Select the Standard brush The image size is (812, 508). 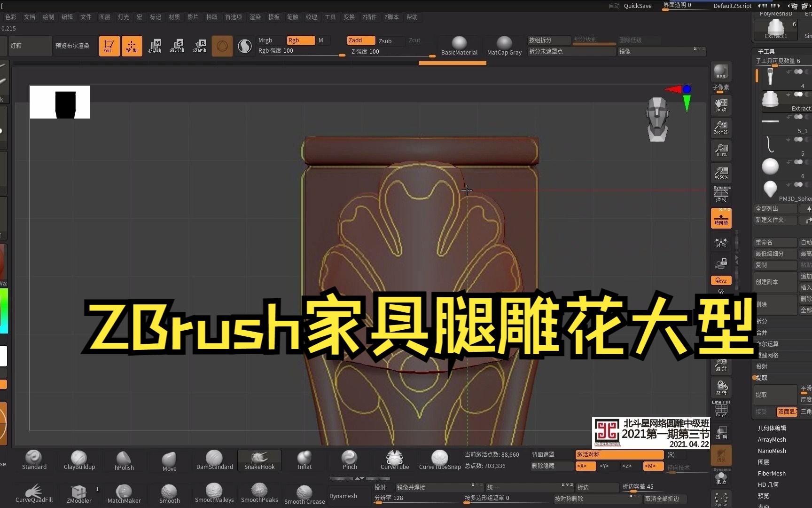34,460
